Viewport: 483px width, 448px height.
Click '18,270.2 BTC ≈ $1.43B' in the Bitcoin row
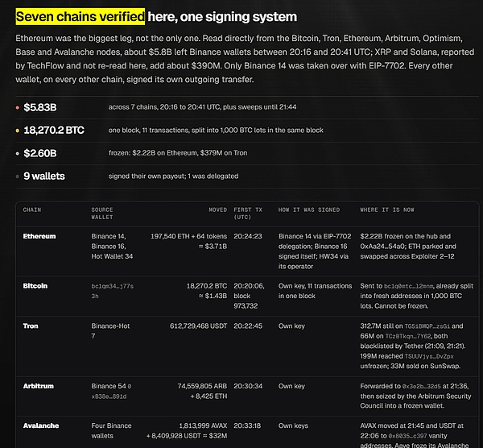[206, 291]
